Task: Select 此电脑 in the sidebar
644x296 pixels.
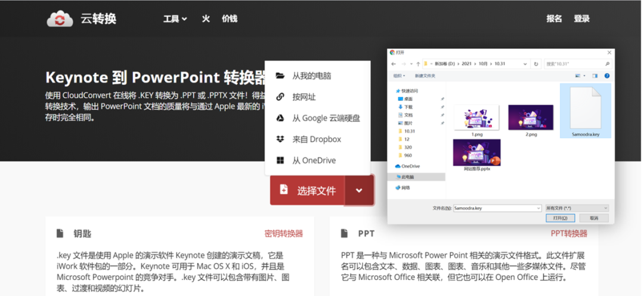Action: [x=416, y=177]
